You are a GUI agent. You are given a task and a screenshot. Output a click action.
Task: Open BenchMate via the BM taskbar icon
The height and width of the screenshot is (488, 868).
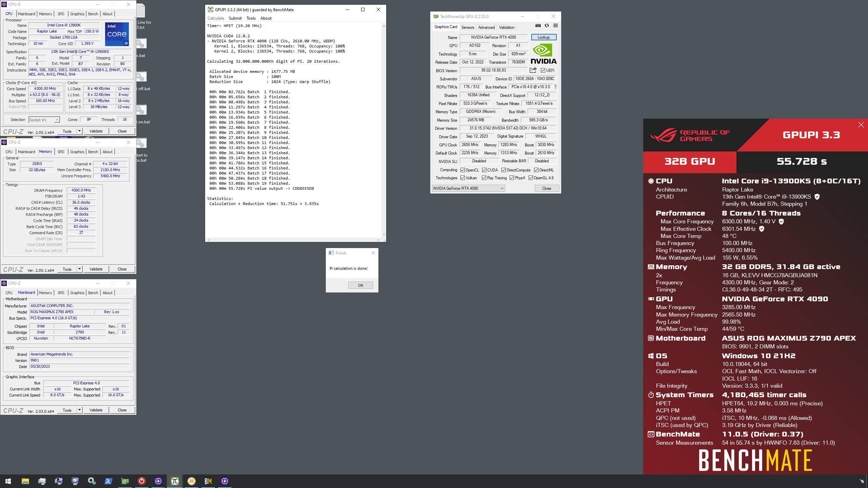click(x=208, y=481)
